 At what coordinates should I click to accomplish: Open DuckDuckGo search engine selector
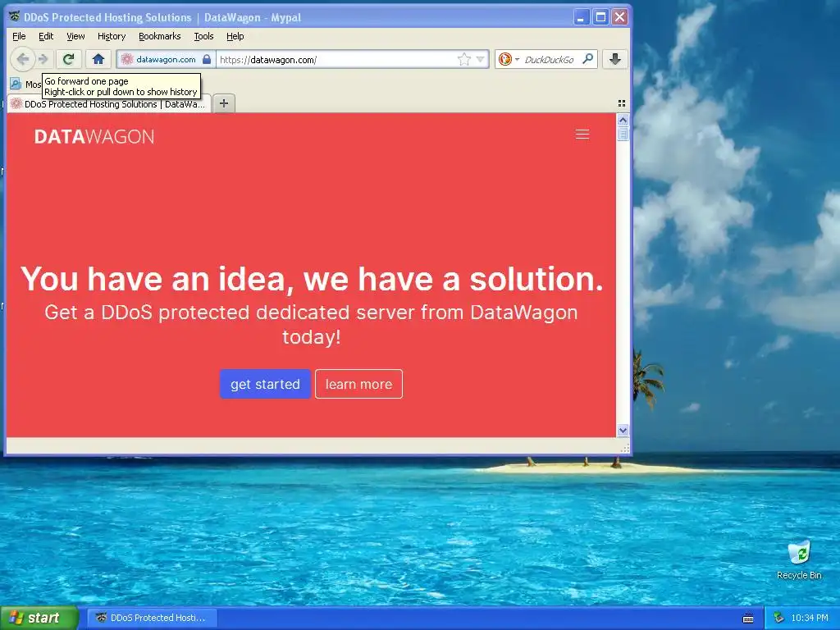[x=509, y=59]
